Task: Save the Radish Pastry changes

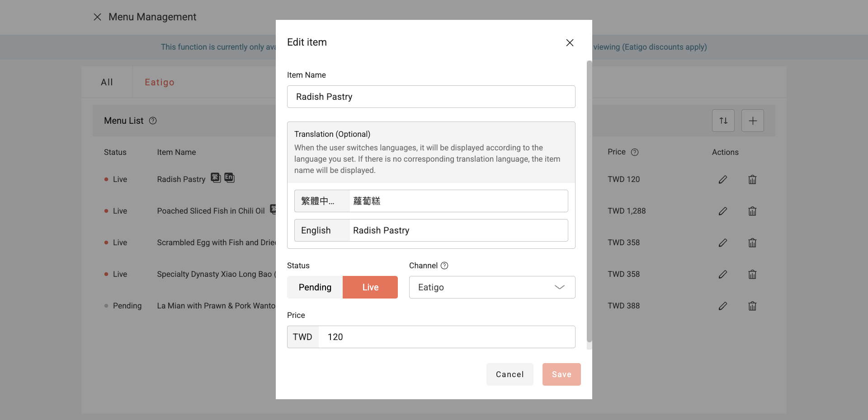Action: (x=561, y=374)
